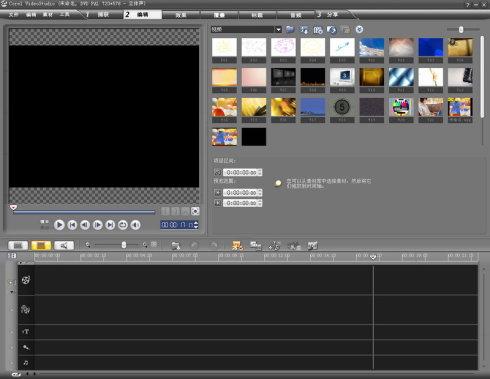The image size is (490, 379).
Task: Select the video track icon
Action: [x=26, y=280]
